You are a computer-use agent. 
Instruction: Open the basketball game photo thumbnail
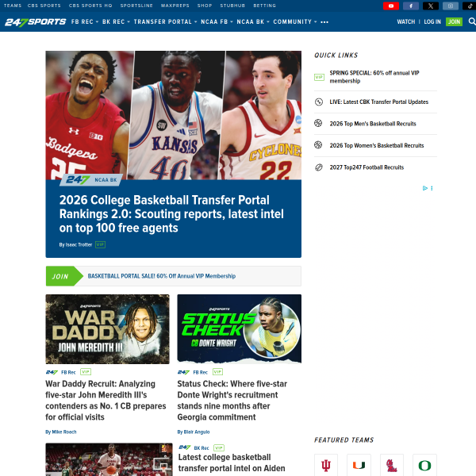click(109, 459)
